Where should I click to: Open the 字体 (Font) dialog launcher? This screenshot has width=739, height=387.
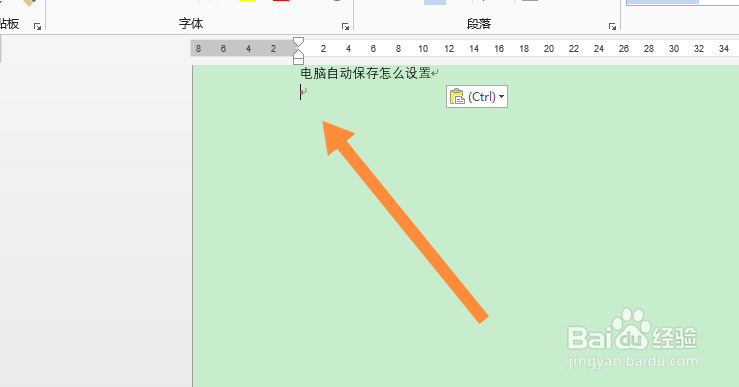(x=345, y=26)
